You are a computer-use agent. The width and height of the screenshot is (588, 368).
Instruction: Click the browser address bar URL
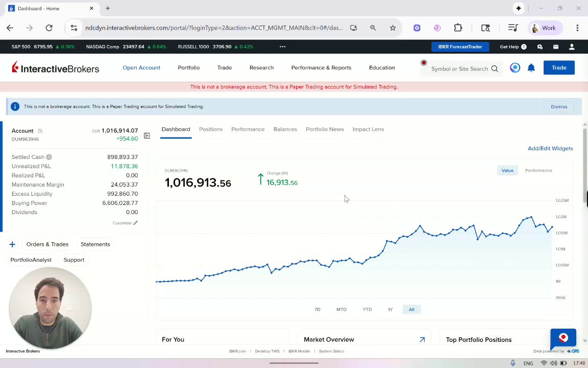tap(214, 28)
